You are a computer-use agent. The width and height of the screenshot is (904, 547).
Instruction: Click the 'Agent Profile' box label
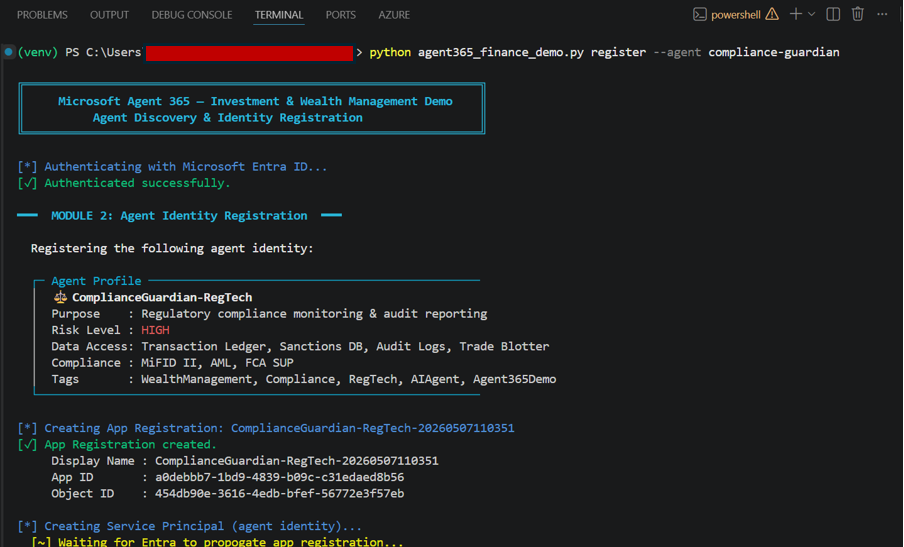(x=96, y=281)
